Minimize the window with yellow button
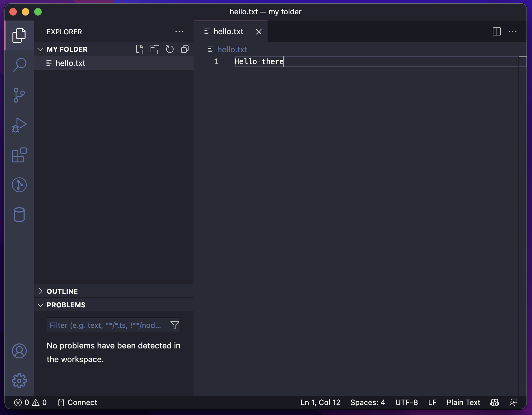Image resolution: width=532 pixels, height=415 pixels. pyautogui.click(x=26, y=12)
